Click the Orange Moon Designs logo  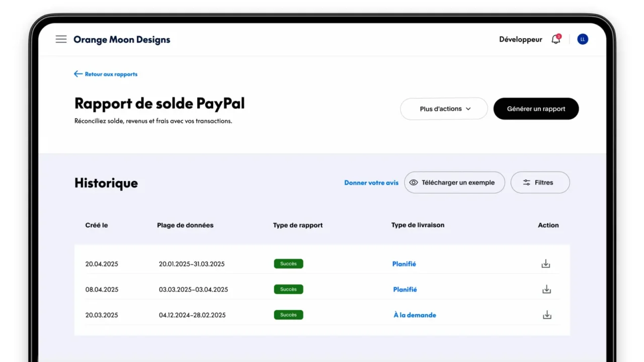(x=122, y=40)
